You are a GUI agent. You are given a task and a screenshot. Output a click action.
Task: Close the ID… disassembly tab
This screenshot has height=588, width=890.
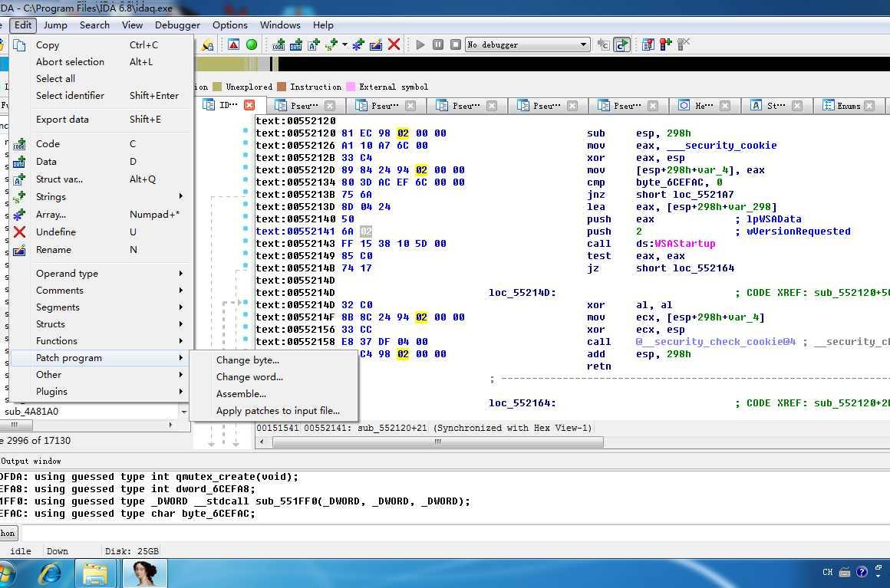pyautogui.click(x=249, y=105)
